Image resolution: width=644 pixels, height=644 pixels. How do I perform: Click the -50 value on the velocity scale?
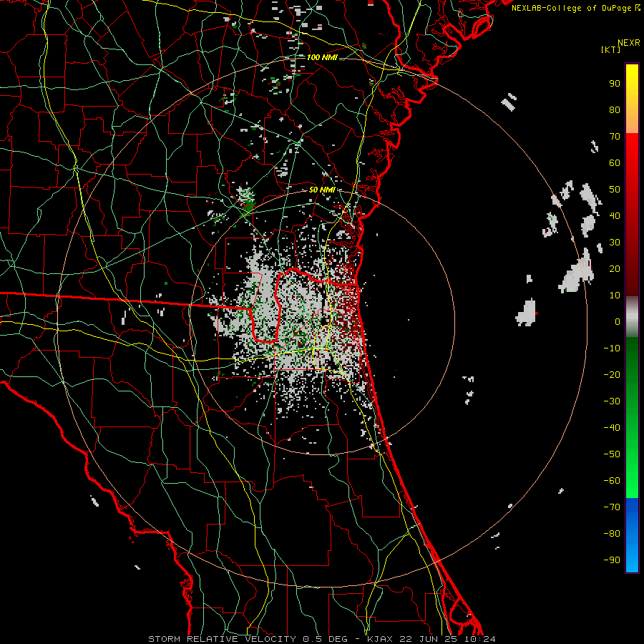(612, 454)
